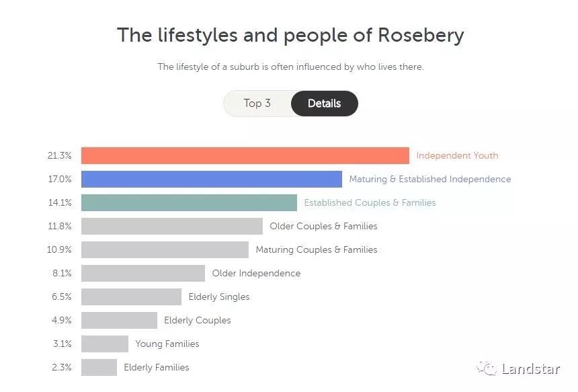Click the Older Independence gray bar
The height and width of the screenshot is (392, 578).
coord(142,273)
